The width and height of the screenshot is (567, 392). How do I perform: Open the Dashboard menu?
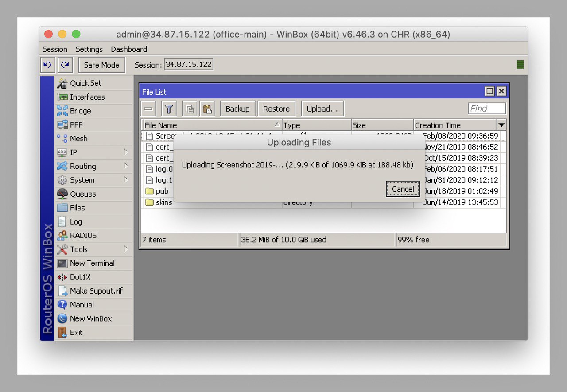click(129, 49)
